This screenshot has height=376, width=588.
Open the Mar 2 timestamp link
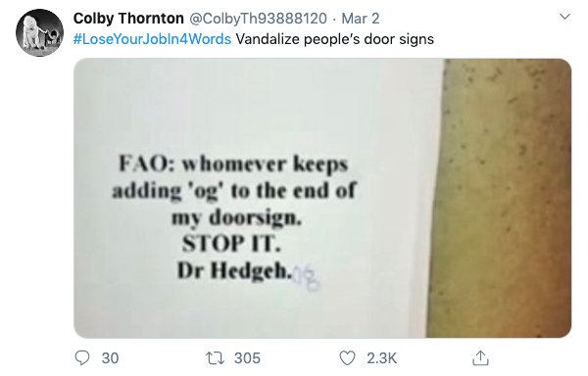(361, 19)
